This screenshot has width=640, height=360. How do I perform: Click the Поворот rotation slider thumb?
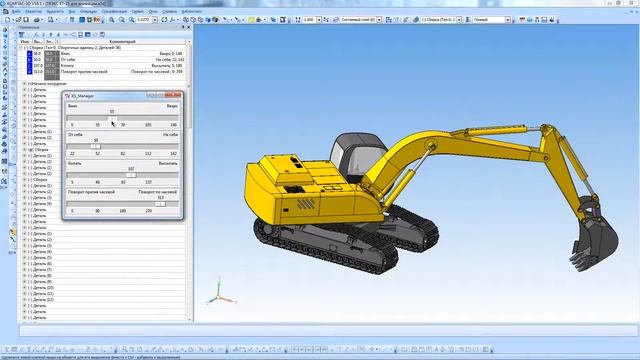click(160, 204)
